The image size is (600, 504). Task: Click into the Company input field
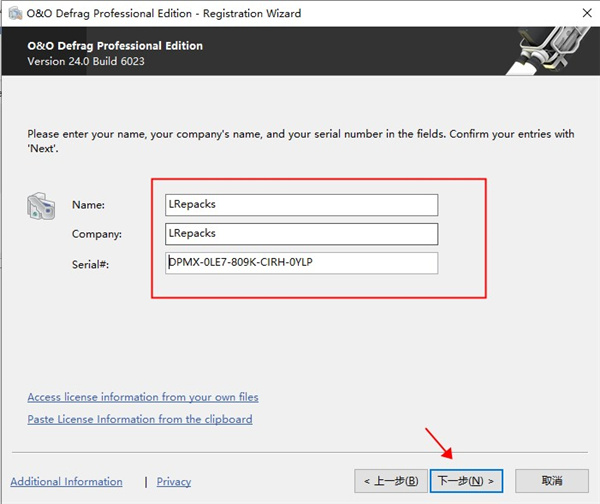(x=302, y=234)
